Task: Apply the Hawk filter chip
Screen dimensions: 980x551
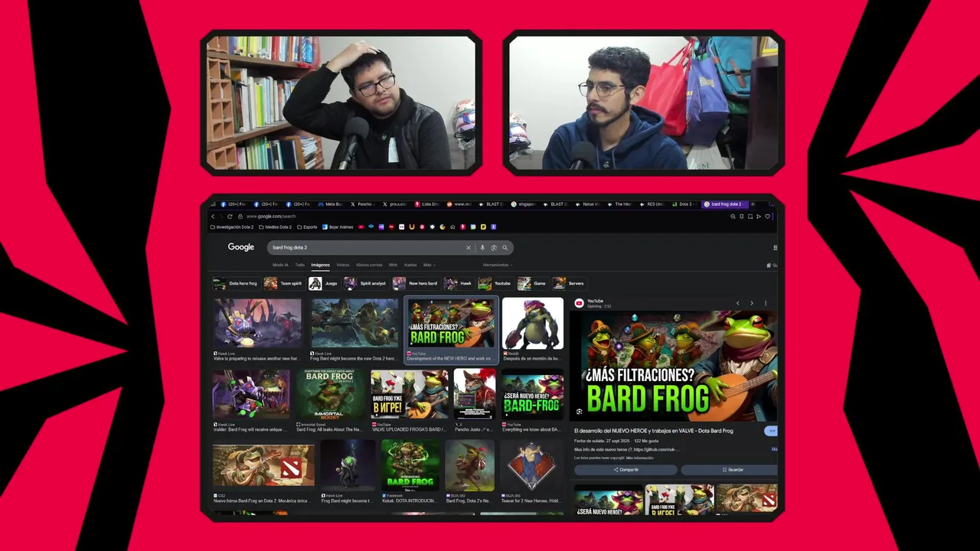Action: 458,283
